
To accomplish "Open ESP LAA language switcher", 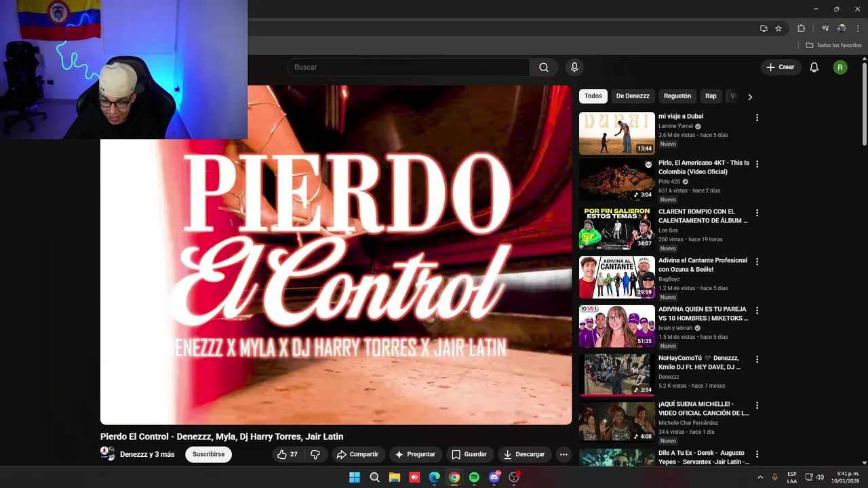I will coord(792,477).
